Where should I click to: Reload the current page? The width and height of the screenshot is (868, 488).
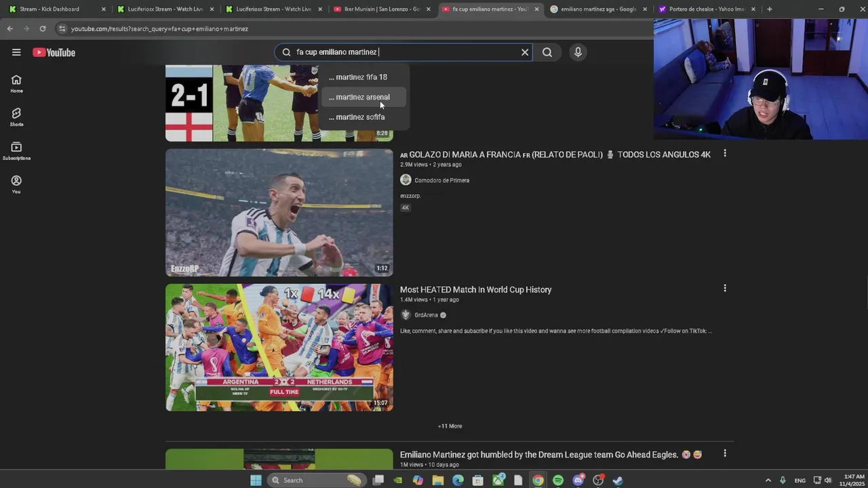[x=42, y=28]
